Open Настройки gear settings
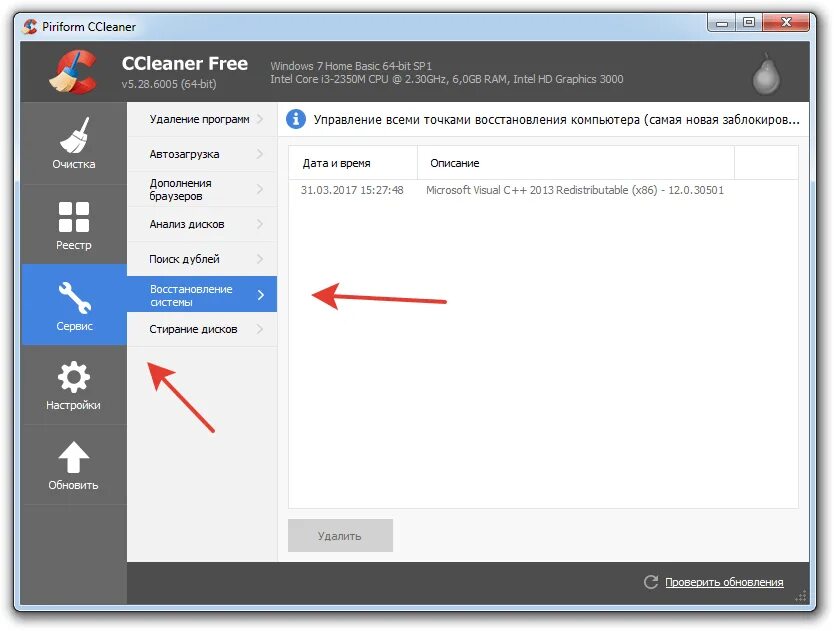Viewport: 835px width, 631px height. [x=73, y=385]
